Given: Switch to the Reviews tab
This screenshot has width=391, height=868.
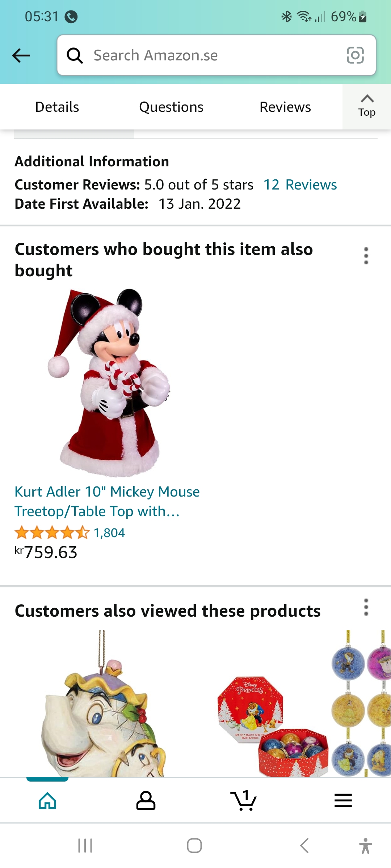Looking at the screenshot, I should point(285,107).
